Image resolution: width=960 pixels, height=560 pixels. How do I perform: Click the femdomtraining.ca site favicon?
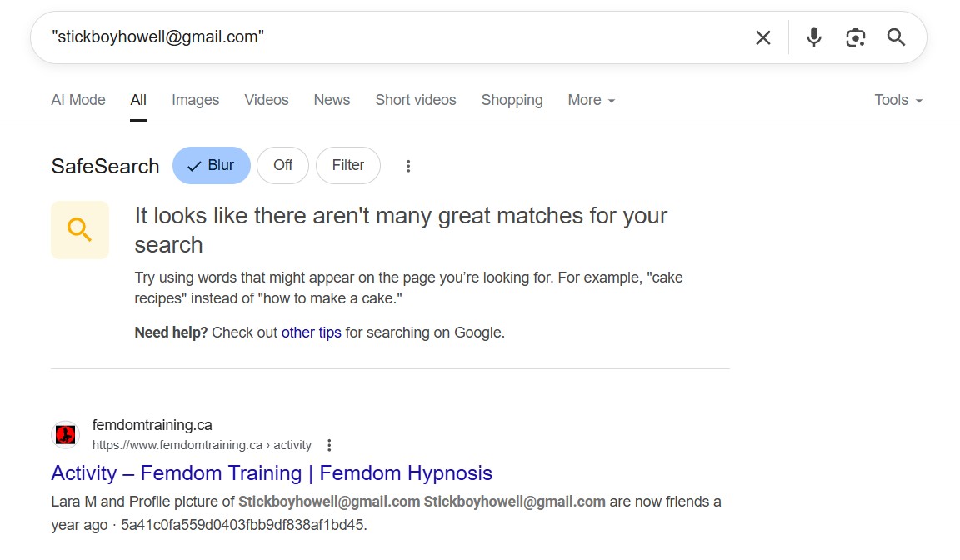pos(65,434)
